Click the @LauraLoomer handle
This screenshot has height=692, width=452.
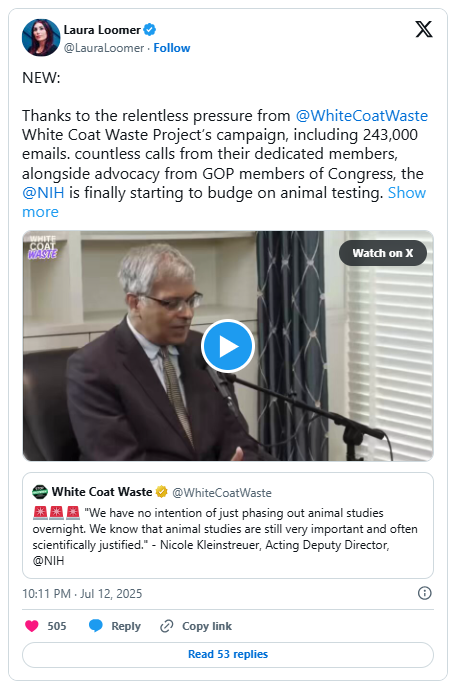pos(104,48)
